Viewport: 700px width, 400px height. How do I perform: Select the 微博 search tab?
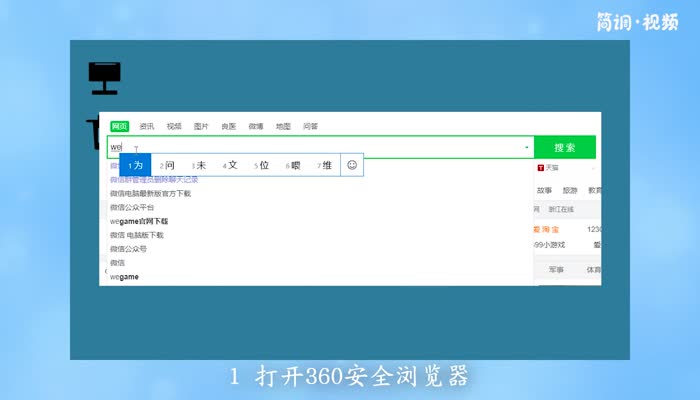coord(256,127)
